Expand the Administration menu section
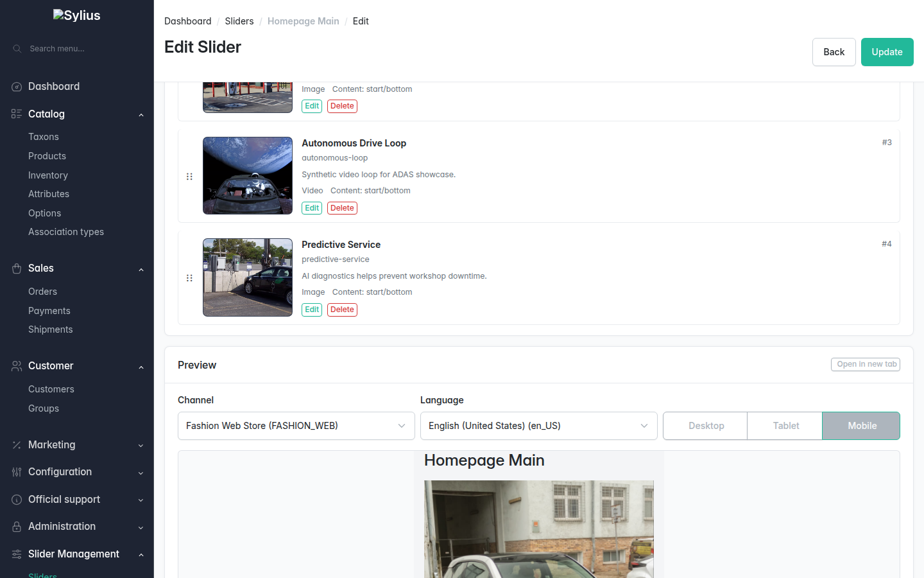Image resolution: width=924 pixels, height=578 pixels. pos(141,527)
